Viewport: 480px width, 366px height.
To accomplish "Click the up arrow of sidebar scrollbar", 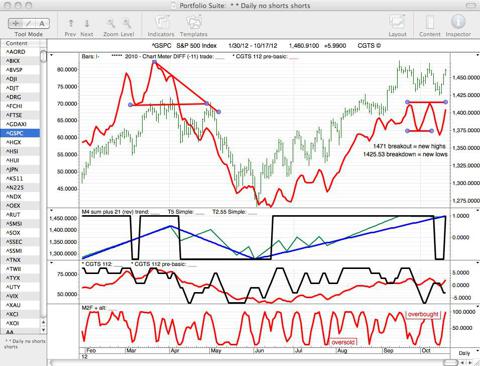I will [x=43, y=322].
